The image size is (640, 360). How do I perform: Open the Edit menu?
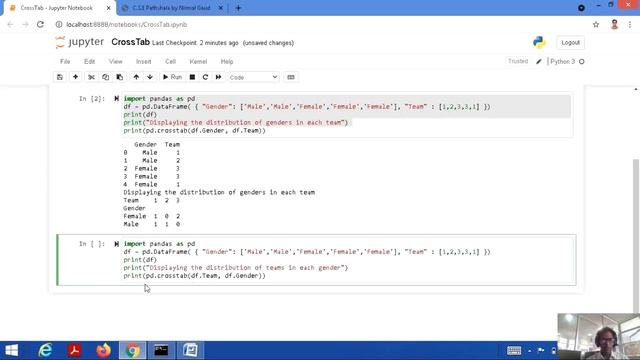[89, 62]
